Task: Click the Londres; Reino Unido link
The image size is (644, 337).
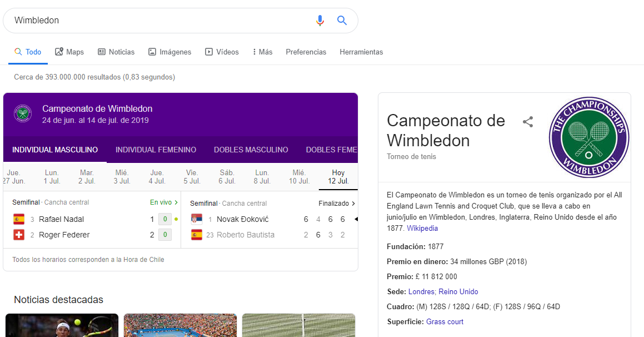Action: pyautogui.click(x=443, y=291)
